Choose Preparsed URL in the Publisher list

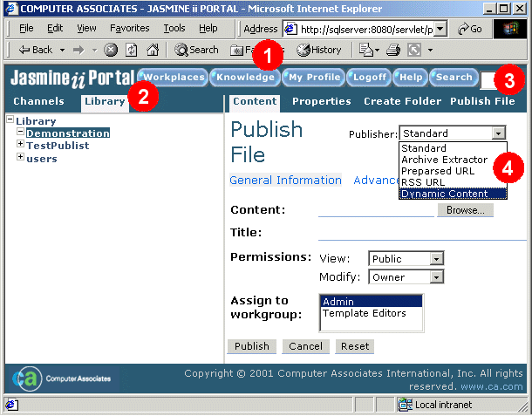coord(453,171)
